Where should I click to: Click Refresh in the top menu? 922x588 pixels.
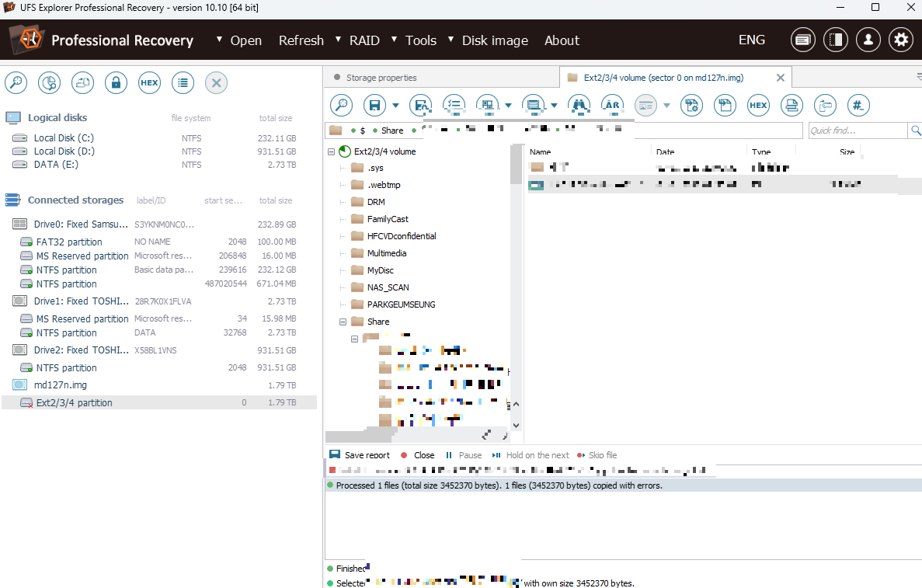[301, 40]
